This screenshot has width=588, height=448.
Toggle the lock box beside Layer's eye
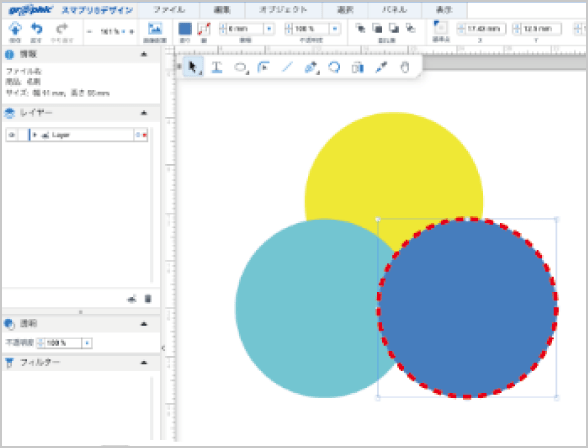coord(23,135)
